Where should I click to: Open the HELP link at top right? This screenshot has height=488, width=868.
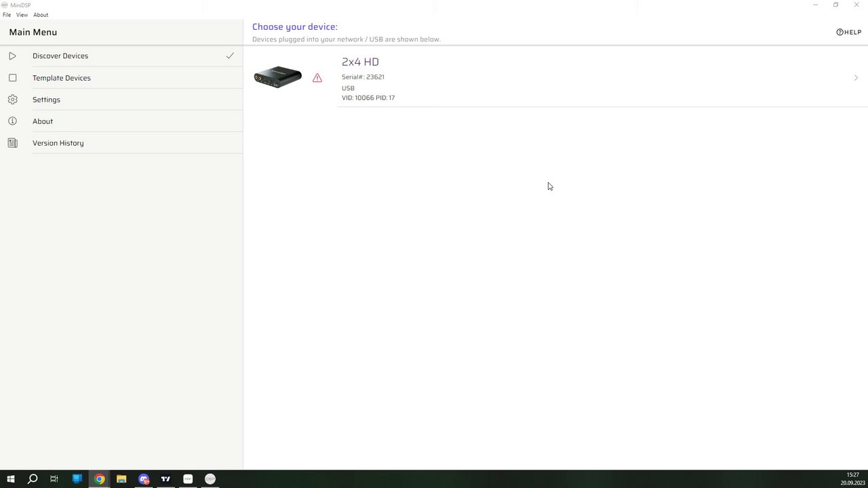[848, 32]
